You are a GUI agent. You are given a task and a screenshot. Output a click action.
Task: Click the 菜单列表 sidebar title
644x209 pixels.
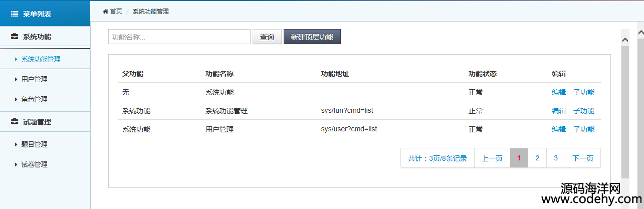click(x=37, y=14)
